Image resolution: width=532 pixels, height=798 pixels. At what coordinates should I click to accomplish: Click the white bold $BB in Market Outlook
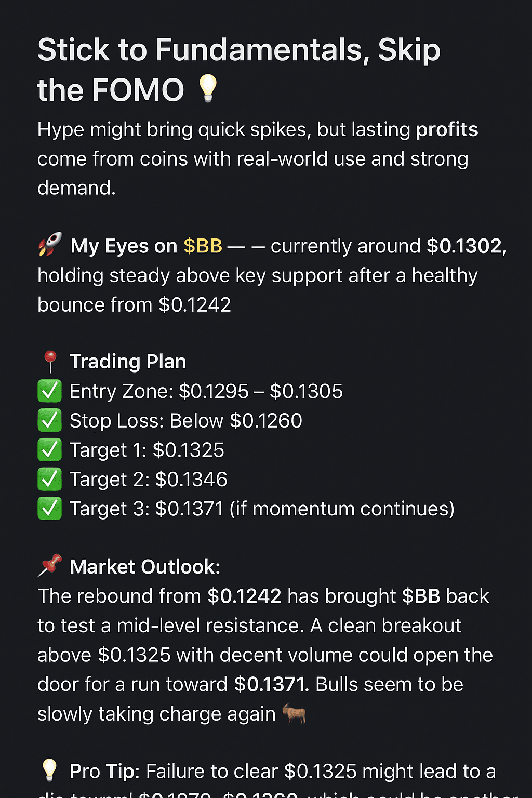tap(421, 596)
